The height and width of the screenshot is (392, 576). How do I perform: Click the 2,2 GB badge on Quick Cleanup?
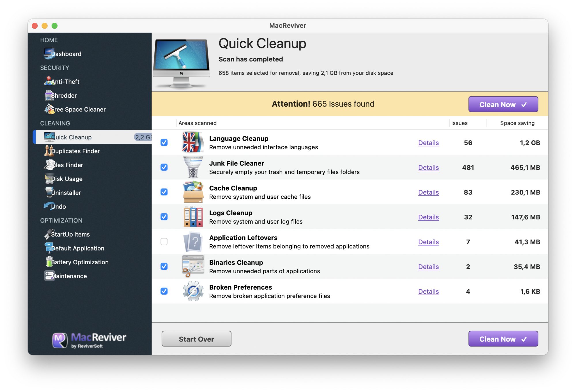[143, 137]
